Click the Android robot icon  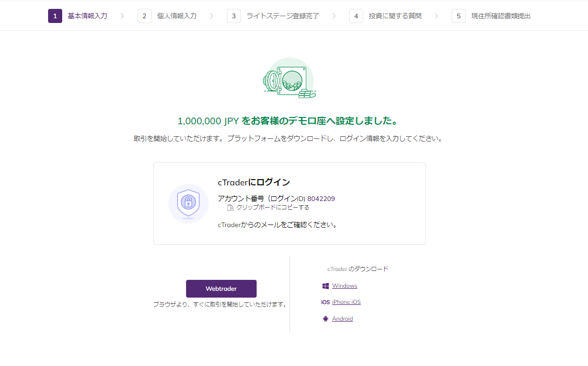coord(326,319)
